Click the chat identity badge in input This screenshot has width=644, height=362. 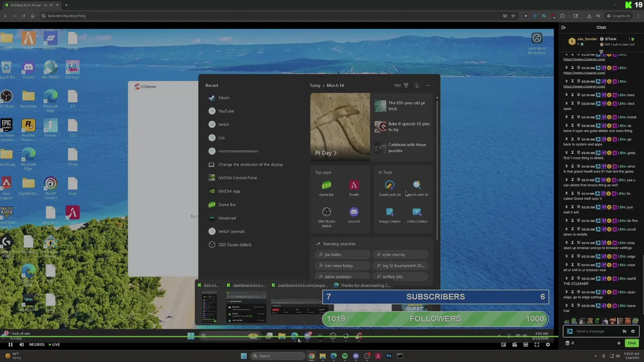[570, 331]
